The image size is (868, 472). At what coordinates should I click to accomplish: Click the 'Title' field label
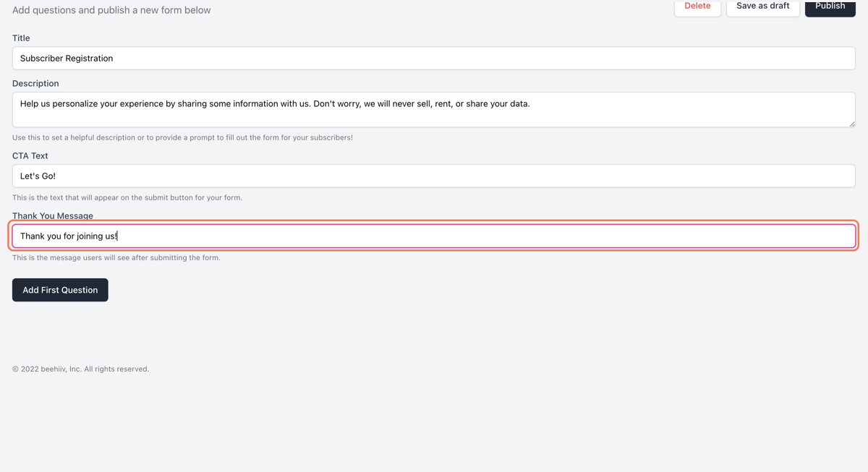21,38
